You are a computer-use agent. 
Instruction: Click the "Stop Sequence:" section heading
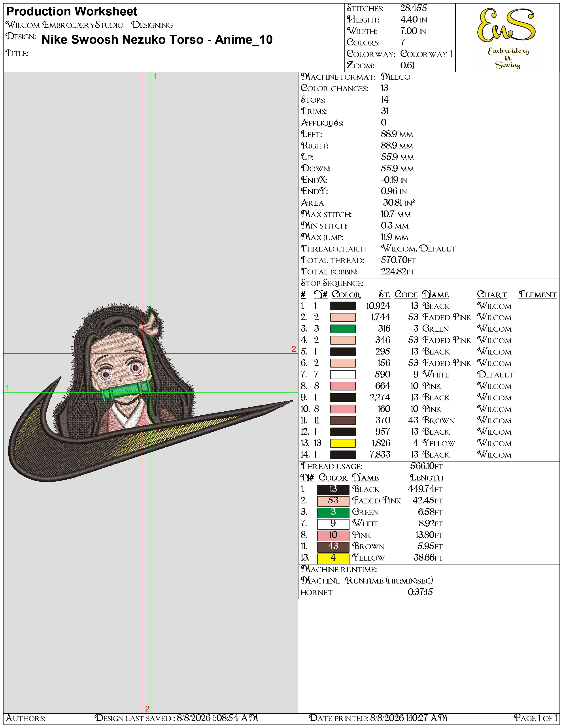pos(332,283)
